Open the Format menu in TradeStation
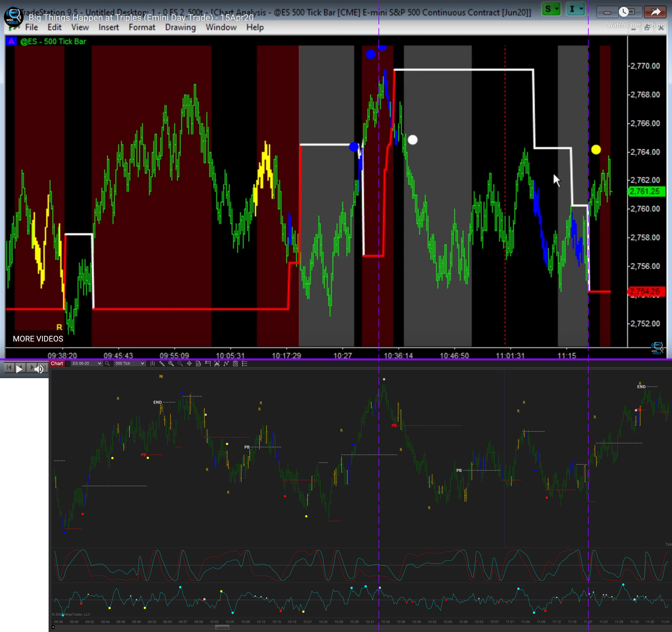The width and height of the screenshot is (672, 632). coord(142,27)
